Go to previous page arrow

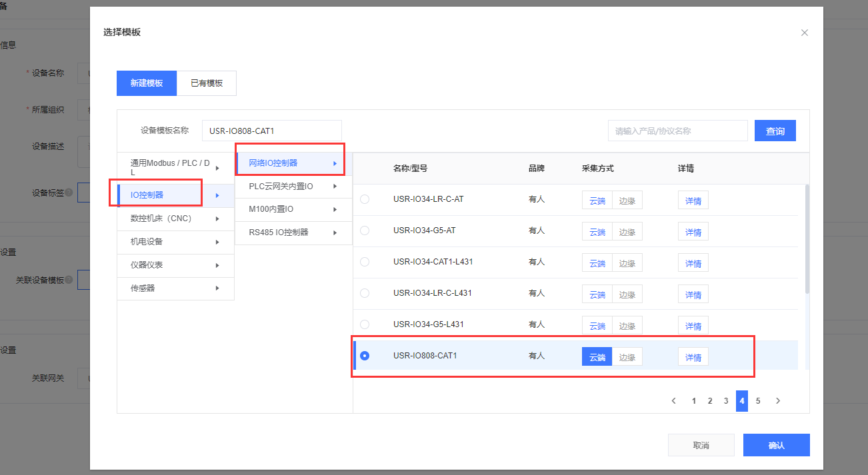pos(673,401)
